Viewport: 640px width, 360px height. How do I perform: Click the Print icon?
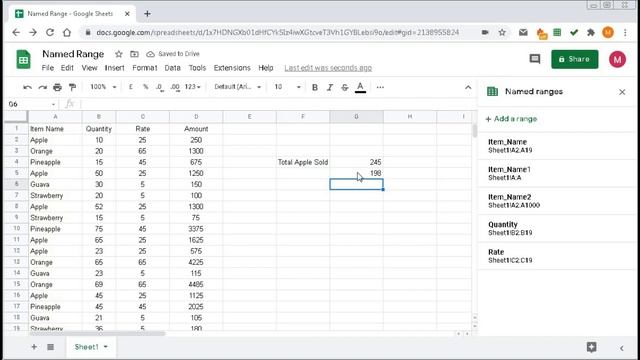58,87
